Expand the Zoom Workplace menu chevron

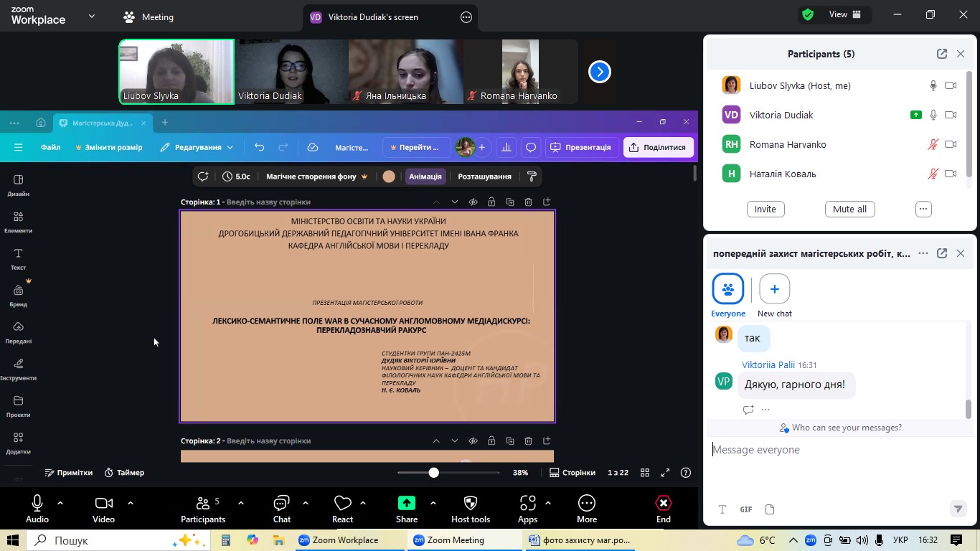[x=92, y=16]
